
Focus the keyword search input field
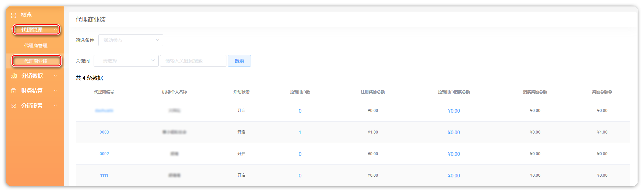pos(193,61)
